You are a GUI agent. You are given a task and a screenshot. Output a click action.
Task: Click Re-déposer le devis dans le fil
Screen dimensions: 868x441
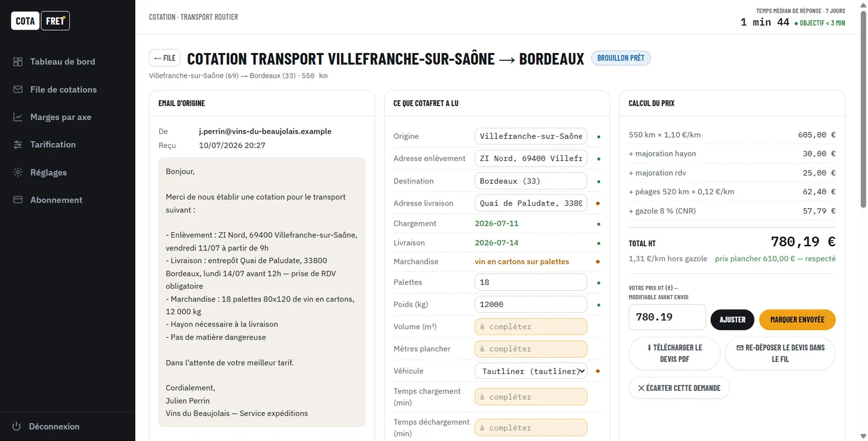[780, 354]
